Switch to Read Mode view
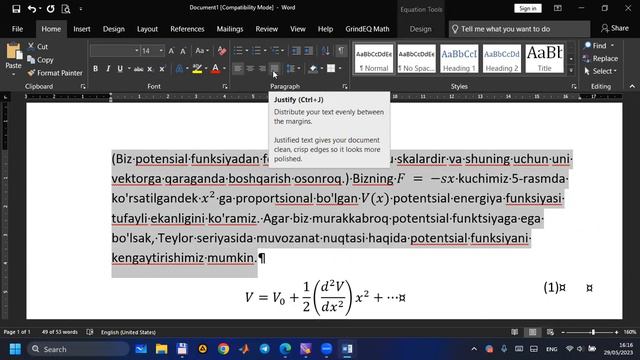Image resolution: width=640 pixels, height=360 pixels. [515, 332]
